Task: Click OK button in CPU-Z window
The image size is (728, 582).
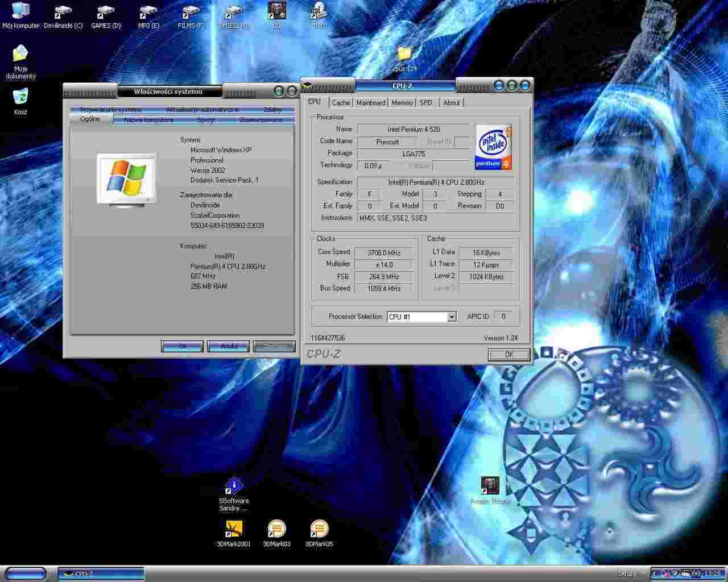Action: [509, 354]
